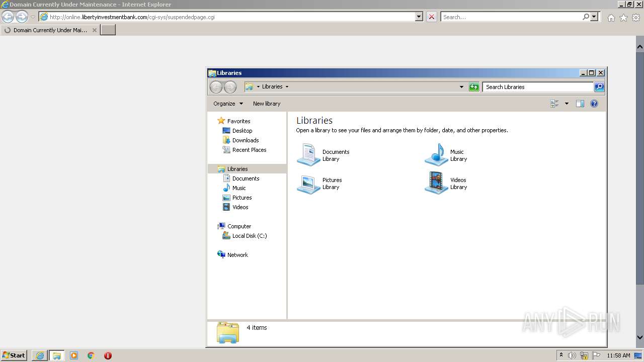Open IE Favorites star icon
Viewport: 644px width, 362px height.
(x=623, y=18)
